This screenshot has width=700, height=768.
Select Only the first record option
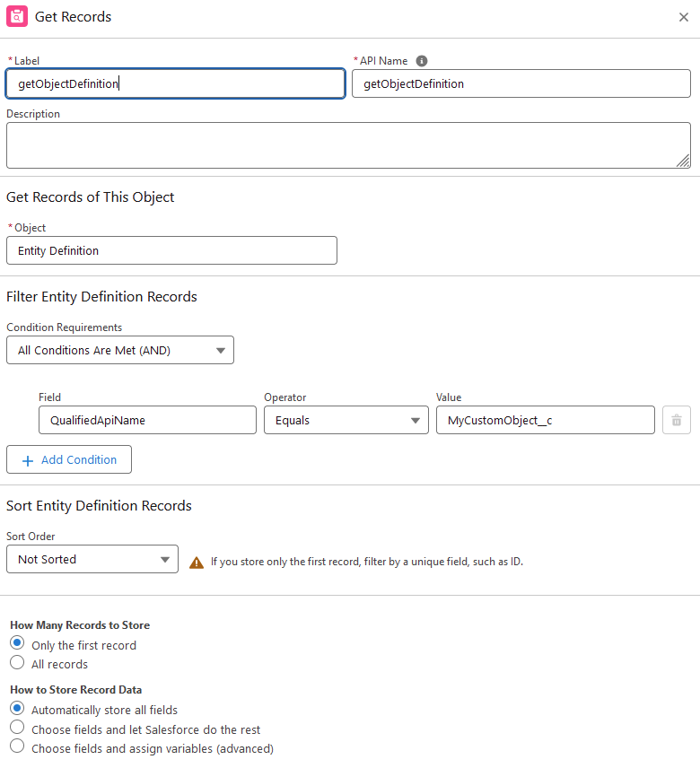pos(17,642)
